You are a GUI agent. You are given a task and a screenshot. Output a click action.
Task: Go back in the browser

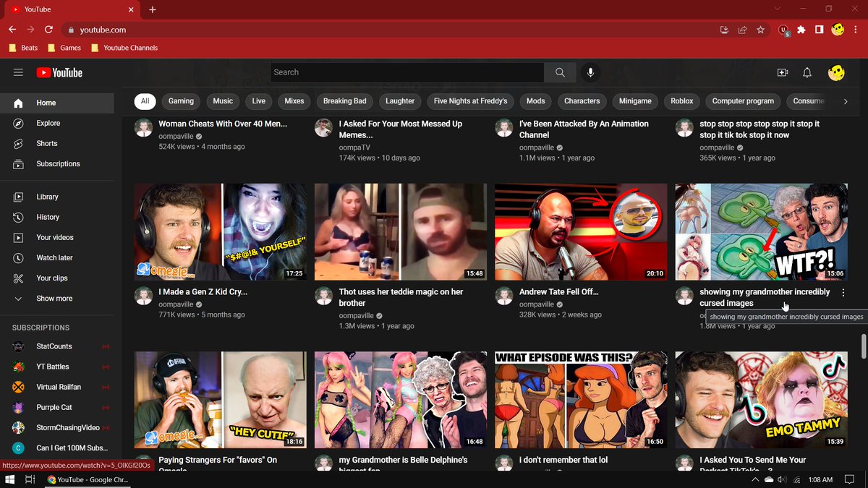[x=12, y=30]
